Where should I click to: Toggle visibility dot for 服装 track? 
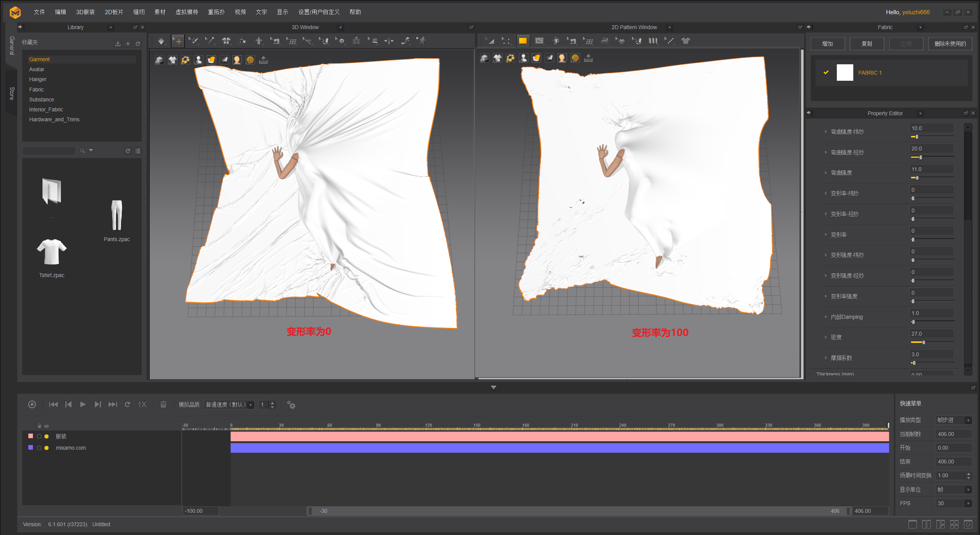pos(46,436)
